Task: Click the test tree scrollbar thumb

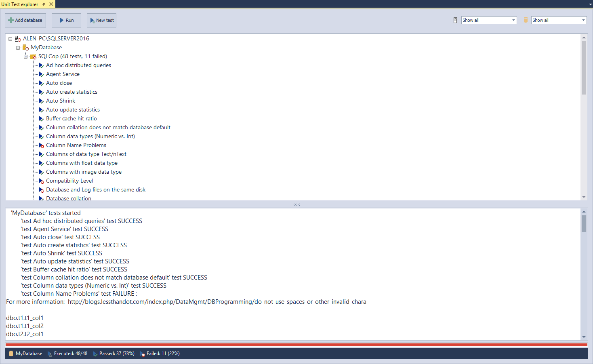Action: click(584, 67)
